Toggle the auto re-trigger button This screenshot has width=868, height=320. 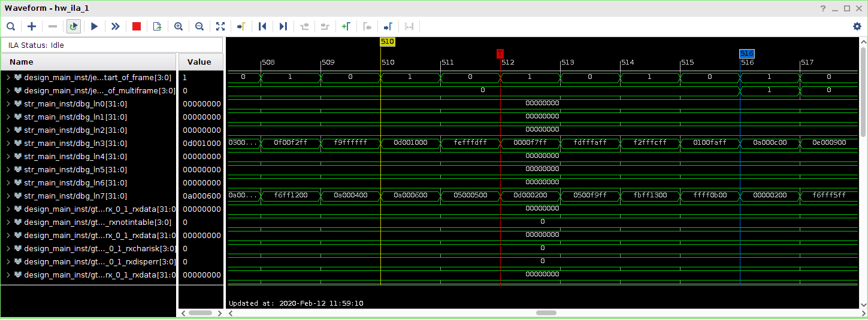click(x=73, y=26)
